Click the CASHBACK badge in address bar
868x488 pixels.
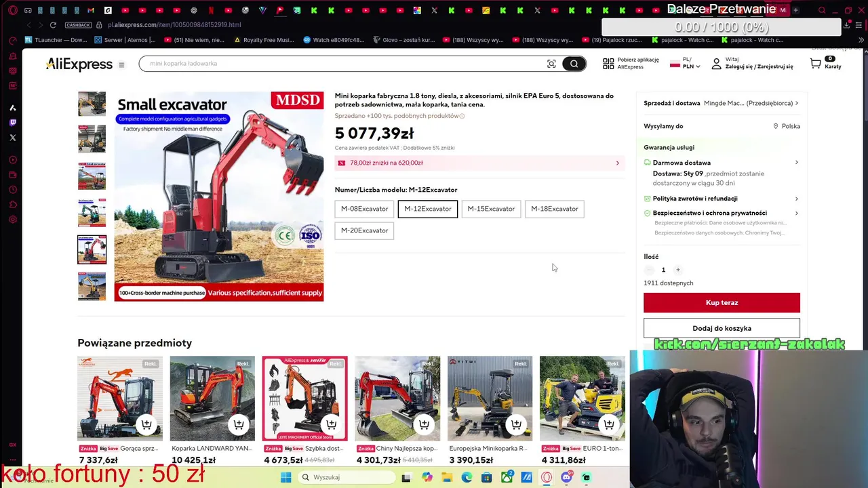(x=78, y=25)
